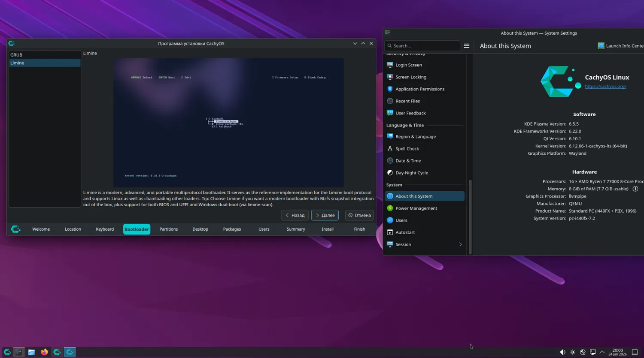Screen dimensions: 644x358
Task: Show hidden system tray icons
Action: (x=602, y=352)
